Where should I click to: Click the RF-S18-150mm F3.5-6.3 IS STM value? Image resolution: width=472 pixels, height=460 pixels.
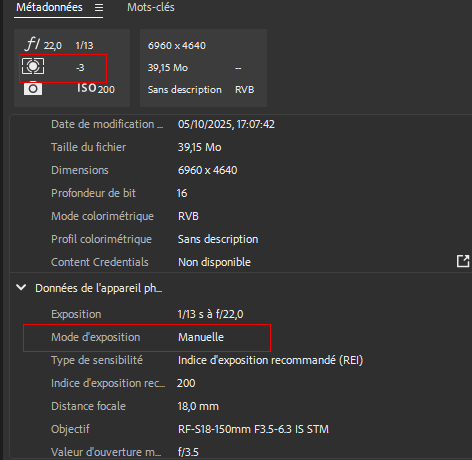pos(253,429)
